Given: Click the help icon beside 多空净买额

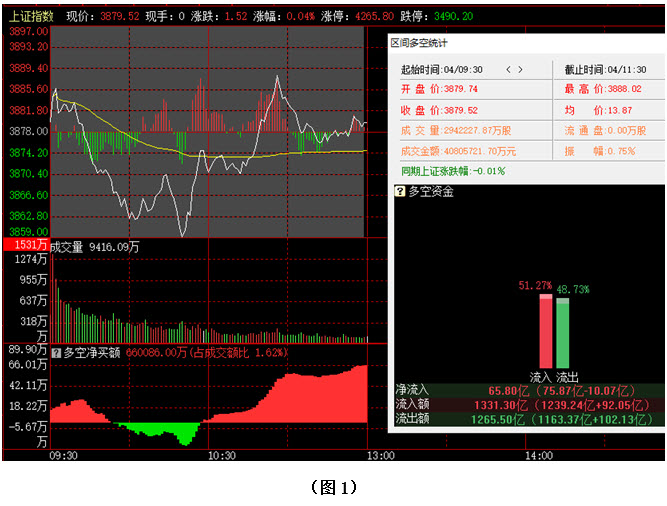Looking at the screenshot, I should click(x=56, y=352).
